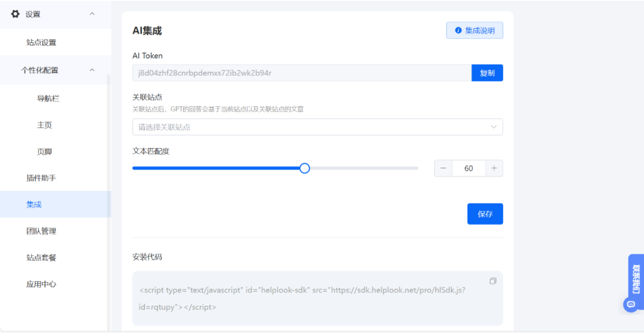Click the 关联站点 dropdown arrow
The height and width of the screenshot is (333, 644).
pos(494,127)
